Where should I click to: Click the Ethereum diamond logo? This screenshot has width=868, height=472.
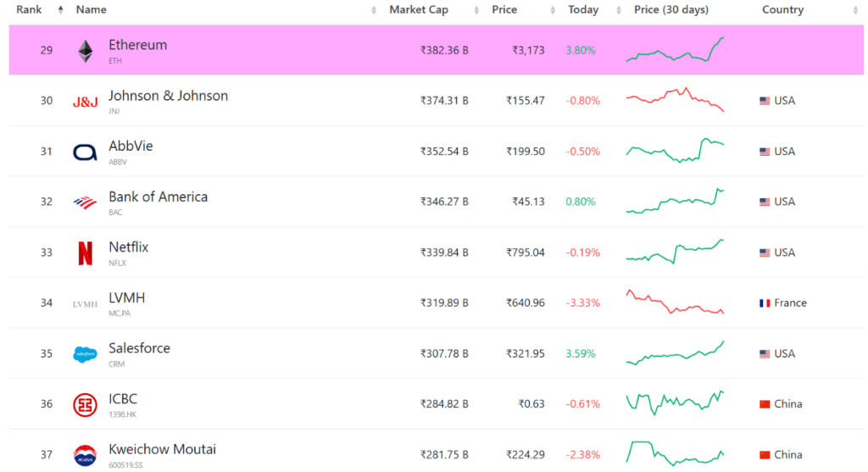pos(86,52)
